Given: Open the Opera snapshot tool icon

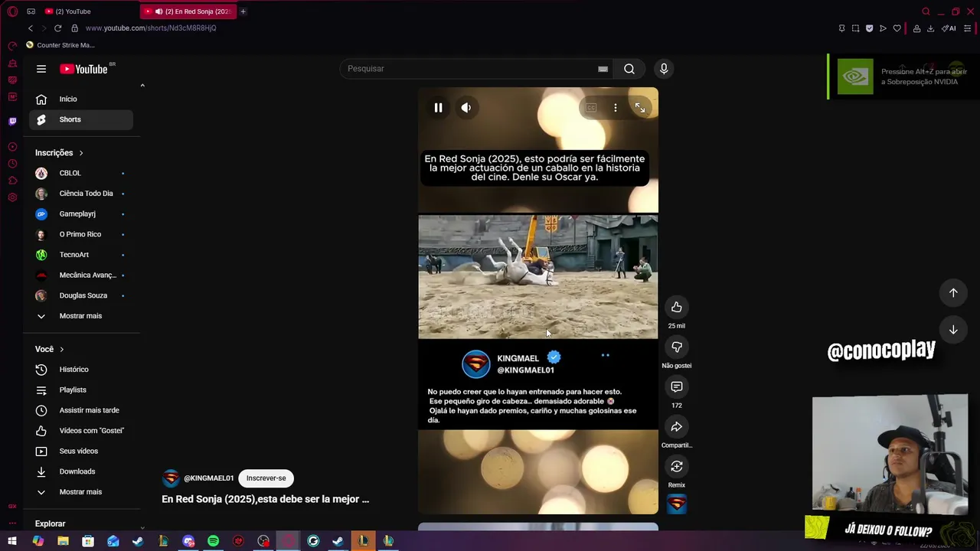Looking at the screenshot, I should 855,28.
